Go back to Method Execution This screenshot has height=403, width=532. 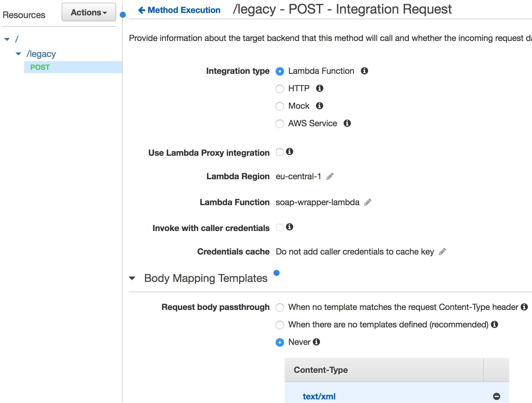click(x=179, y=10)
